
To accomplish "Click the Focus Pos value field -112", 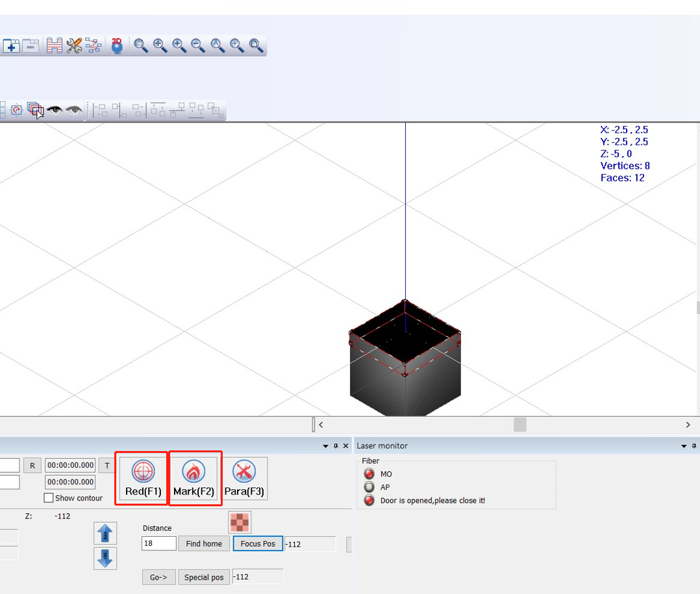I will coord(310,544).
